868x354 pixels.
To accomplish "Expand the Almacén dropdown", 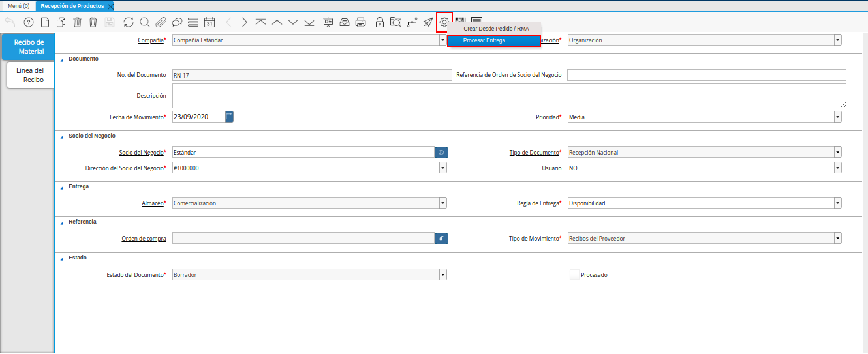I will click(x=443, y=203).
